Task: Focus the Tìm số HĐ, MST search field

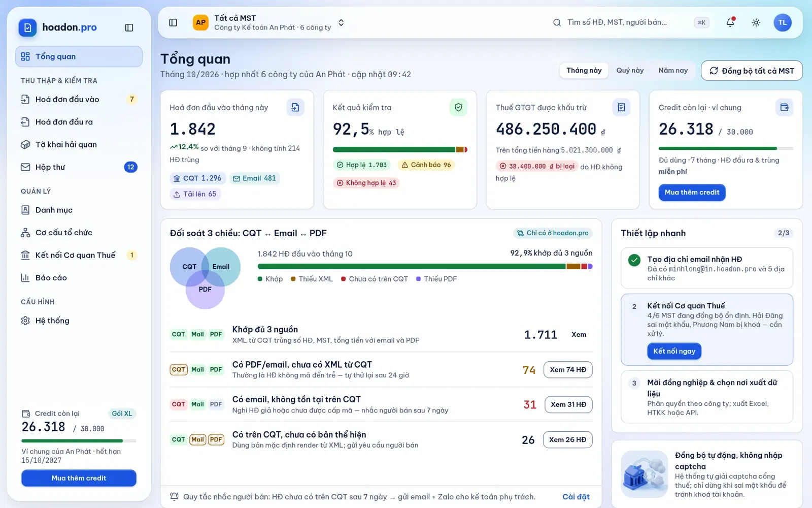Action: 630,22
